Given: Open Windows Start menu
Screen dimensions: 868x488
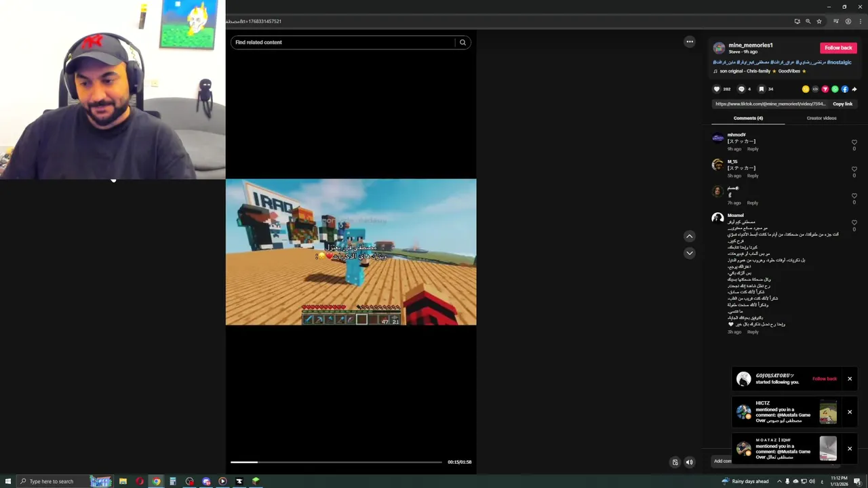Looking at the screenshot, I should tap(7, 481).
